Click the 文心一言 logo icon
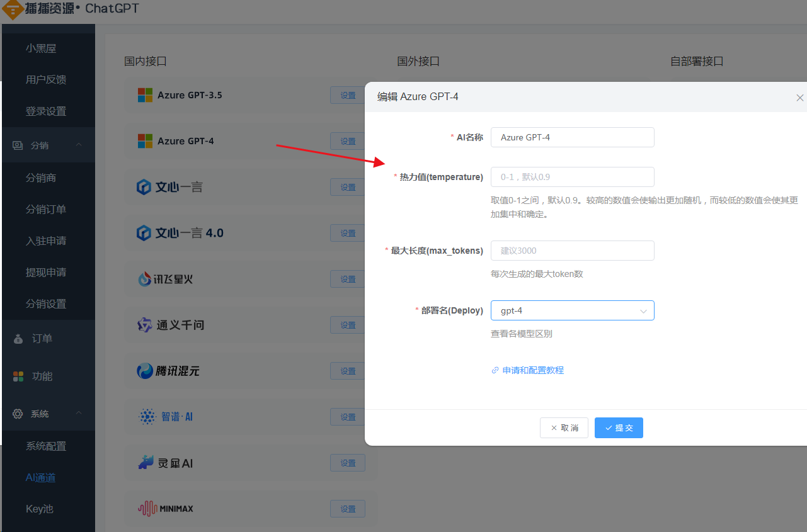This screenshot has height=532, width=807. point(144,187)
